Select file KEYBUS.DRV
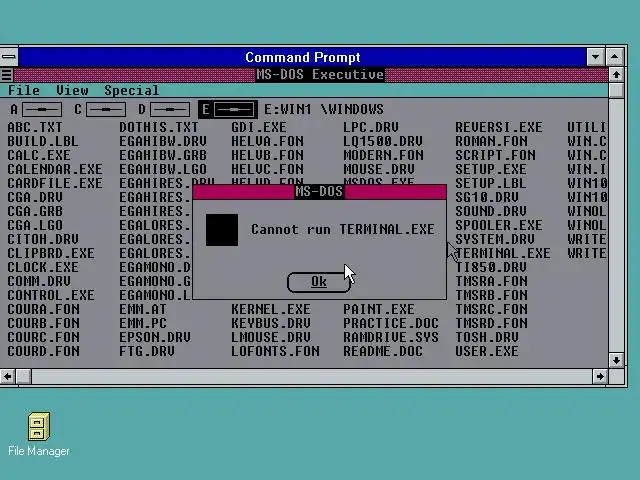 pos(271,323)
